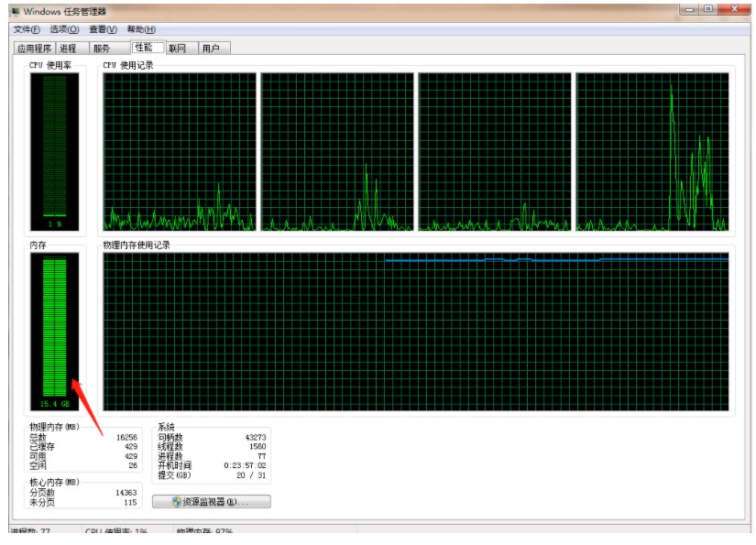The height and width of the screenshot is (545, 756).
Task: Click the 未分页 value 115
Action: point(130,502)
